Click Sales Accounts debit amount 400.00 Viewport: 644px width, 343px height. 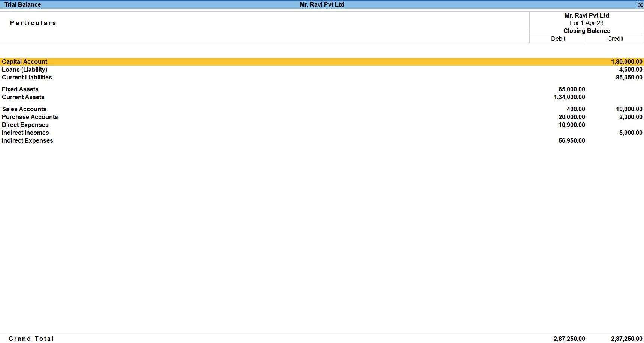click(x=575, y=109)
